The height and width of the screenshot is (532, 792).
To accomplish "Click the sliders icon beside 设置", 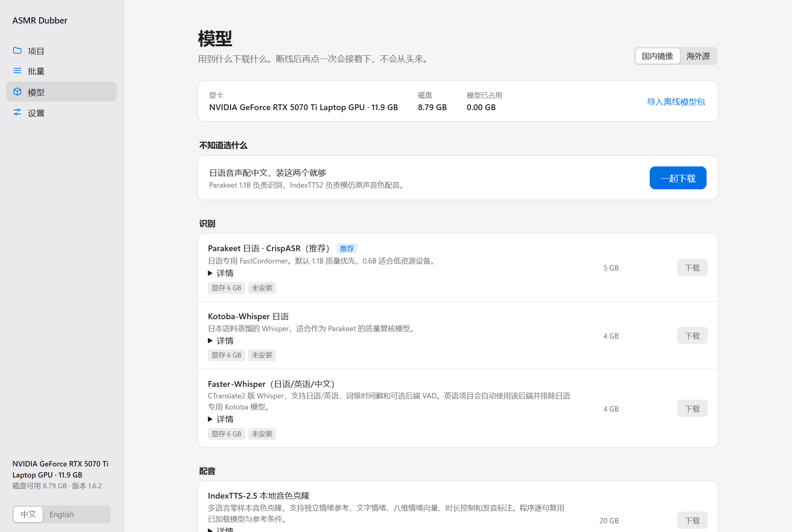I will [x=17, y=112].
